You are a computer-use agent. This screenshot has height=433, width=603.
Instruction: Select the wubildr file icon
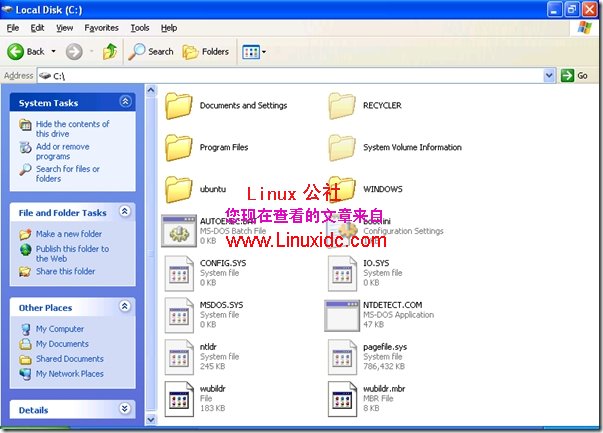(x=179, y=399)
